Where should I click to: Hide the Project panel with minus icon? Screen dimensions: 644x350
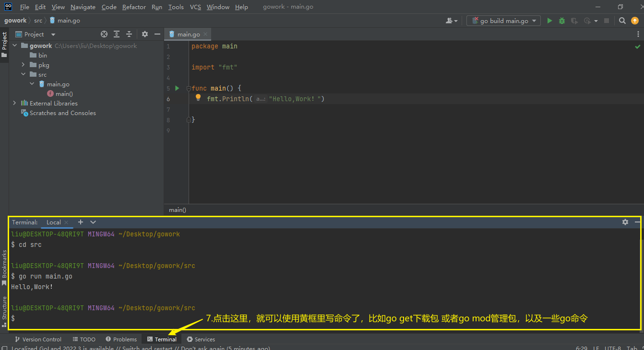point(157,34)
